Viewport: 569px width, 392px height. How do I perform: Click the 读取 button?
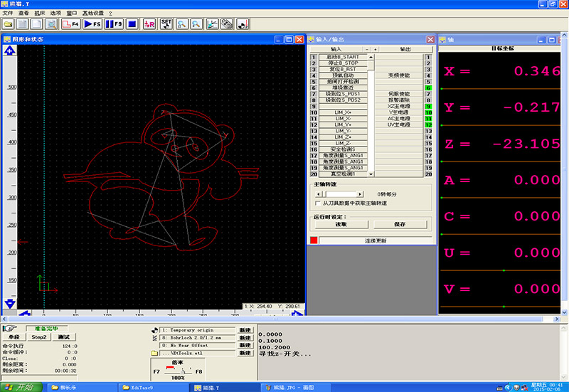[341, 224]
